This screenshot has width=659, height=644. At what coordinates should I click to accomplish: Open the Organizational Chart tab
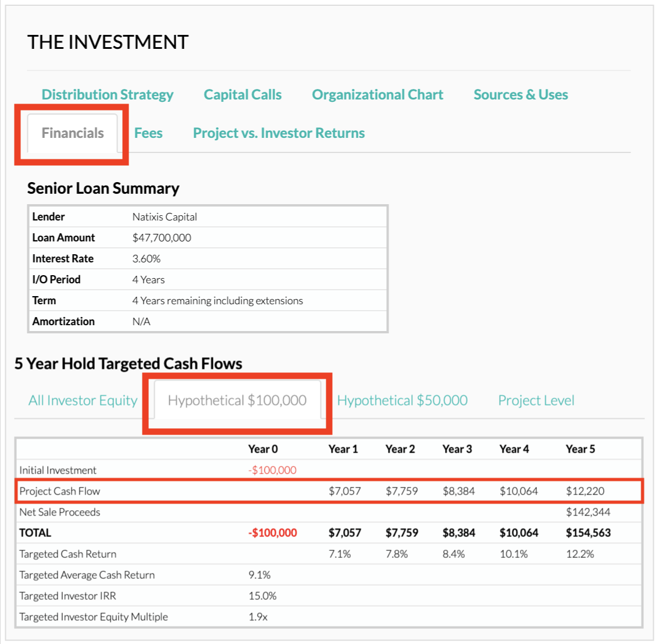[x=377, y=95]
